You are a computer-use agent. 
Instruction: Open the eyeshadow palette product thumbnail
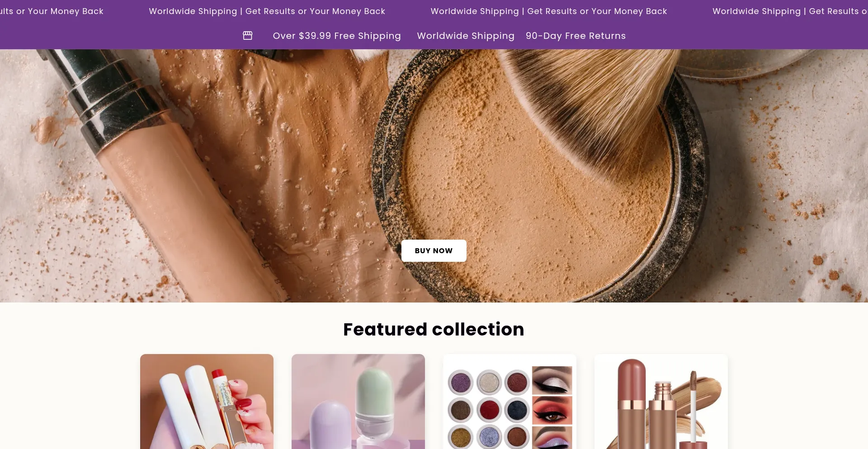click(509, 402)
